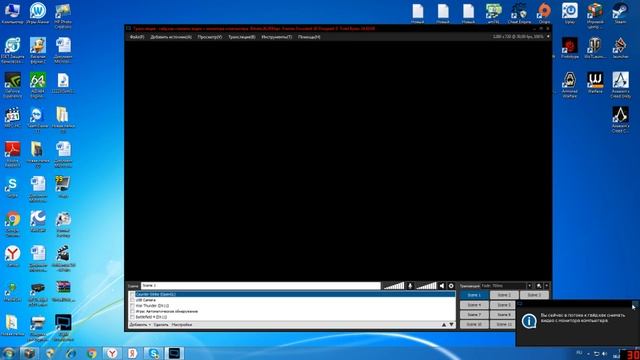Select Adobe Reader desktop icon

click(x=12, y=154)
